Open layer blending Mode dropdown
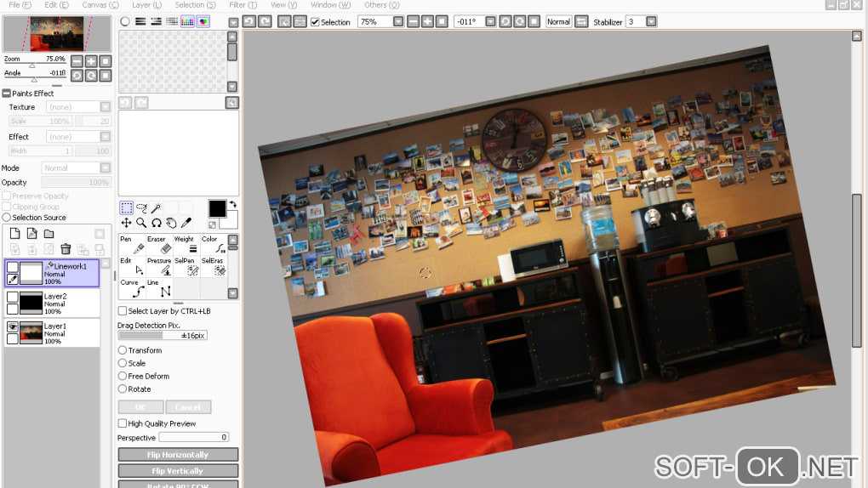 coord(106,167)
